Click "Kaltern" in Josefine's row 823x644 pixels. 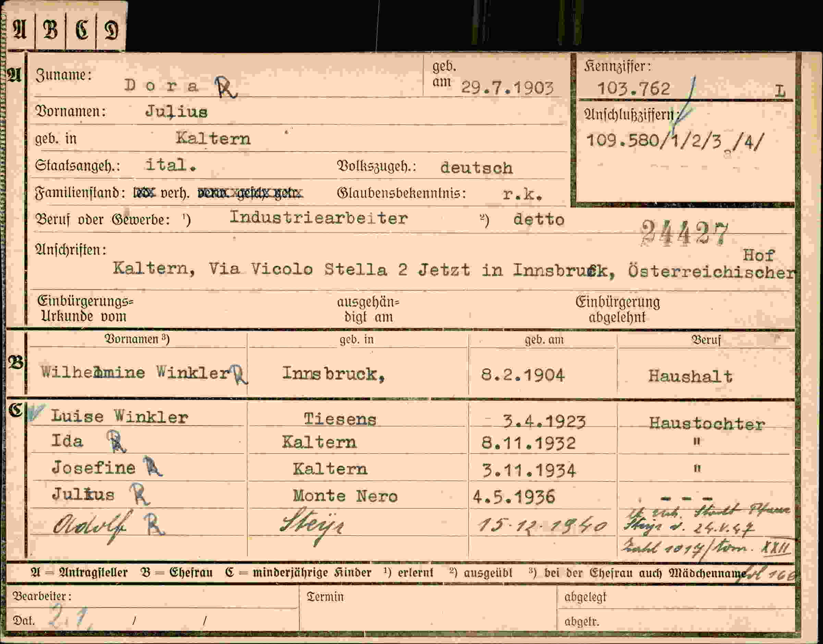point(330,469)
